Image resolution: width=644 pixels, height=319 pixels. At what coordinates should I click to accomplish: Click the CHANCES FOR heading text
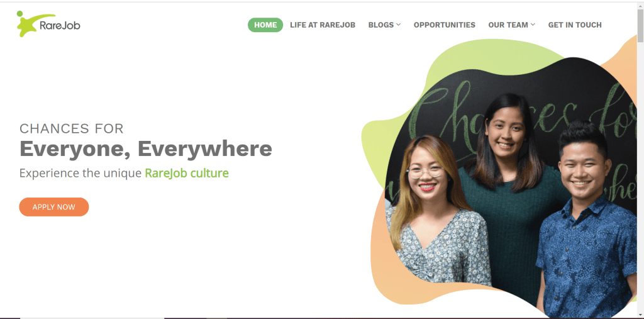click(x=72, y=128)
